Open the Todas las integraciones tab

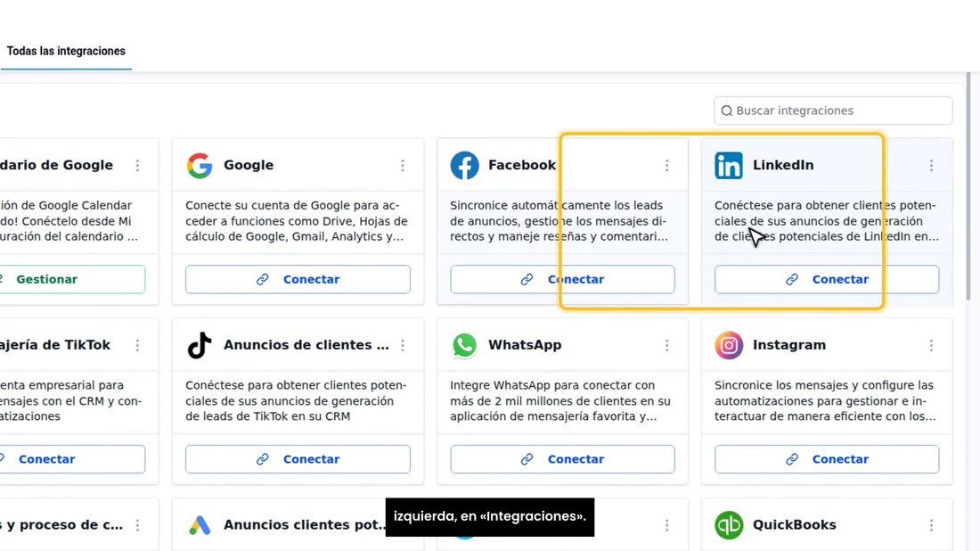pyautogui.click(x=66, y=52)
